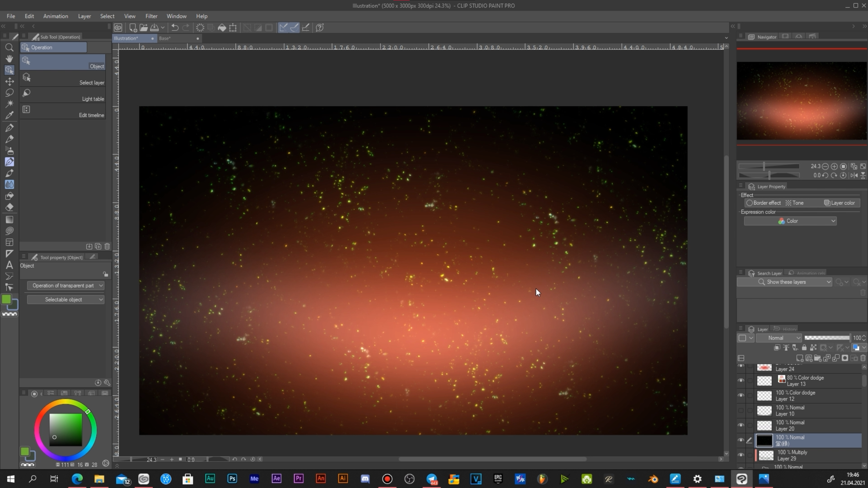This screenshot has width=868, height=488.
Task: Click the layer opacity slider
Action: click(x=827, y=338)
